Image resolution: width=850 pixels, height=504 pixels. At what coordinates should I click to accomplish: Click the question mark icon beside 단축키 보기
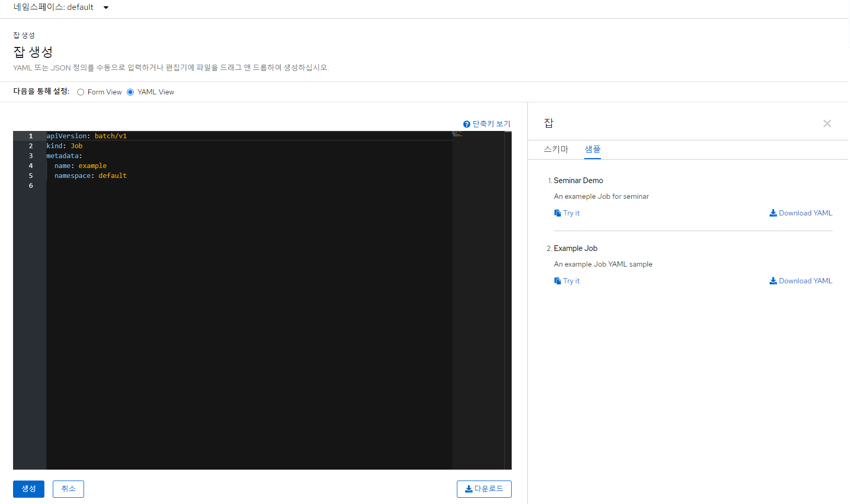466,124
